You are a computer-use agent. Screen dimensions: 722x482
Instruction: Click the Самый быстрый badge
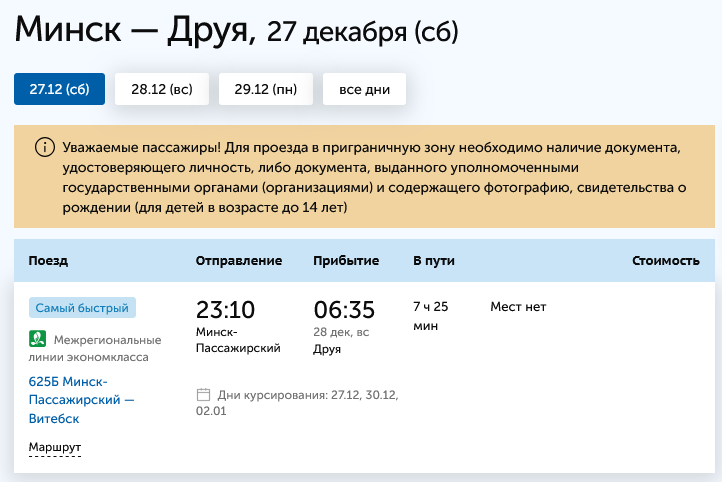[x=82, y=308]
